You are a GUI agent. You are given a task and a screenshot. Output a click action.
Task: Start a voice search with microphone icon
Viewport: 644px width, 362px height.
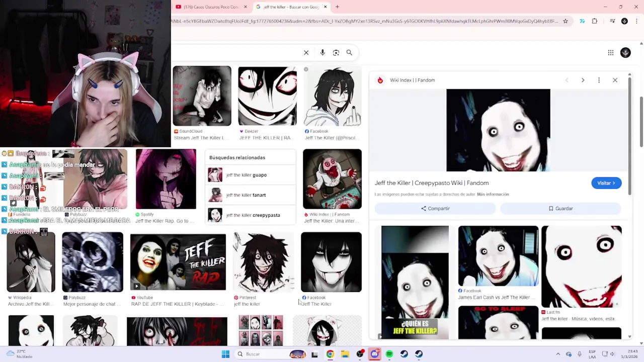[323, 52]
